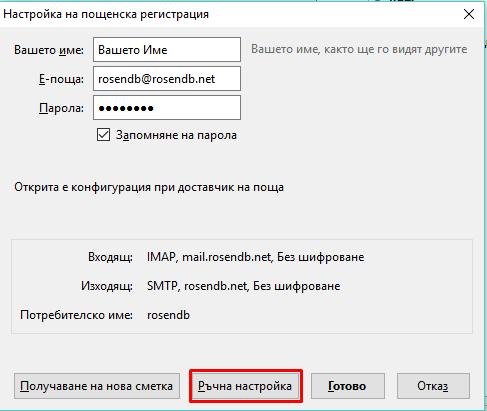Focus the Е-поща field containing rosendb@rosendb.net

pyautogui.click(x=167, y=79)
